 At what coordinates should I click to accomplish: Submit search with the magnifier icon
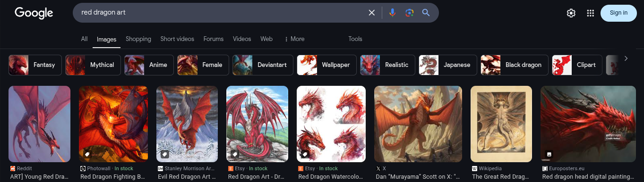tap(426, 13)
